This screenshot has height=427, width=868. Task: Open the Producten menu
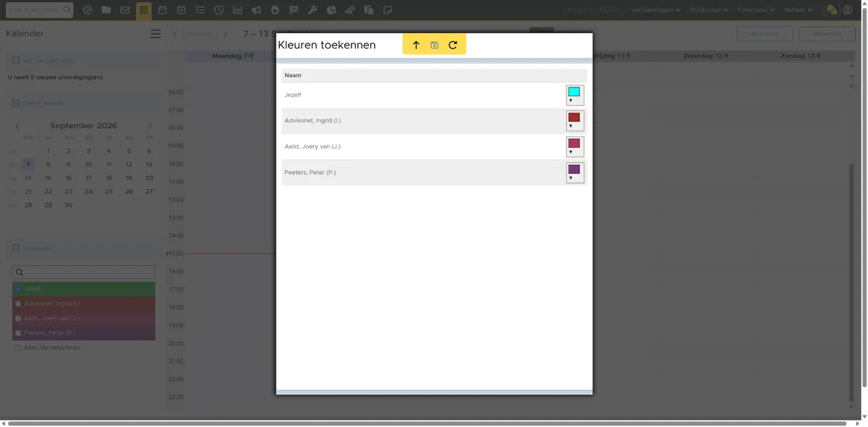(x=710, y=10)
